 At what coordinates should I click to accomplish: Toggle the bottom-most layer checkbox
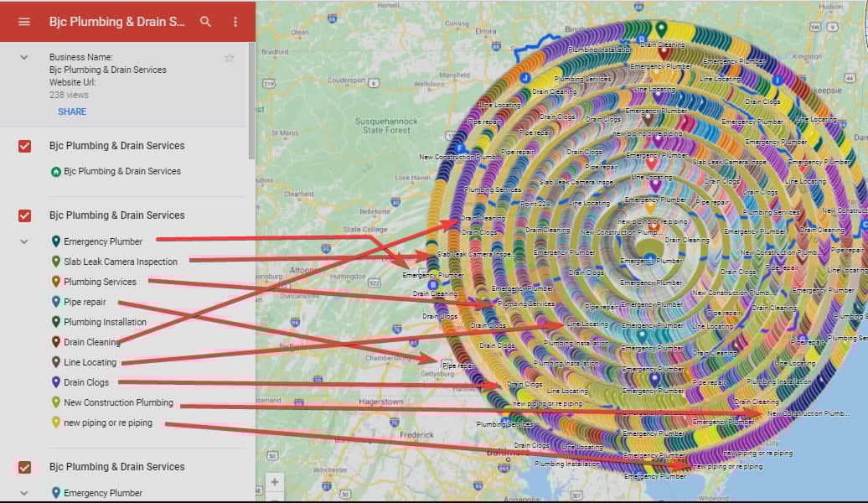(25, 467)
